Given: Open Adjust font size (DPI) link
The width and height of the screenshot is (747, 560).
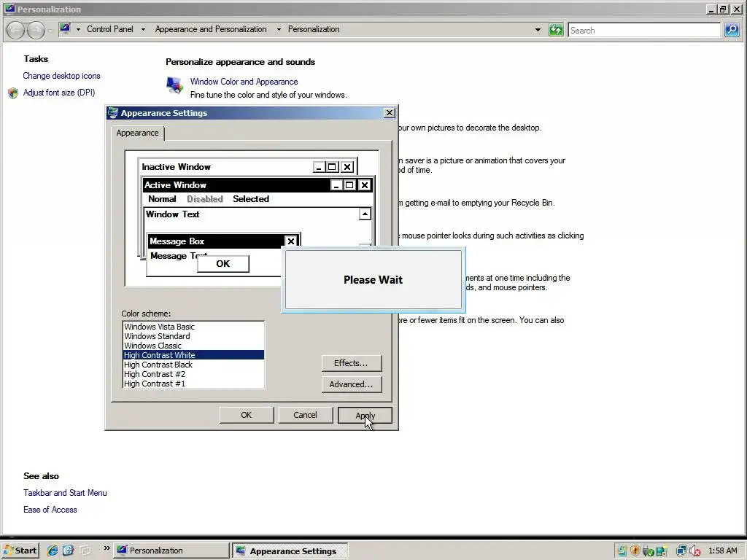Looking at the screenshot, I should (x=59, y=93).
